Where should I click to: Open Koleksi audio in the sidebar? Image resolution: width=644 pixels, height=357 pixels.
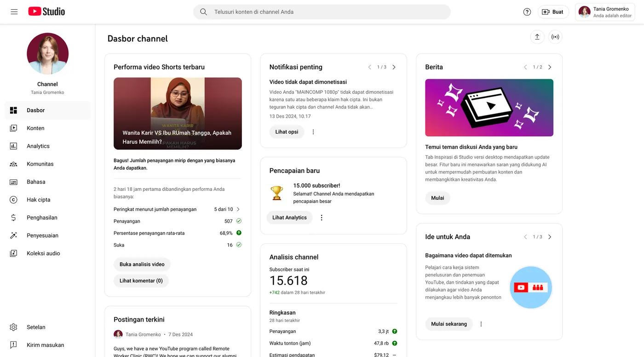[48, 253]
